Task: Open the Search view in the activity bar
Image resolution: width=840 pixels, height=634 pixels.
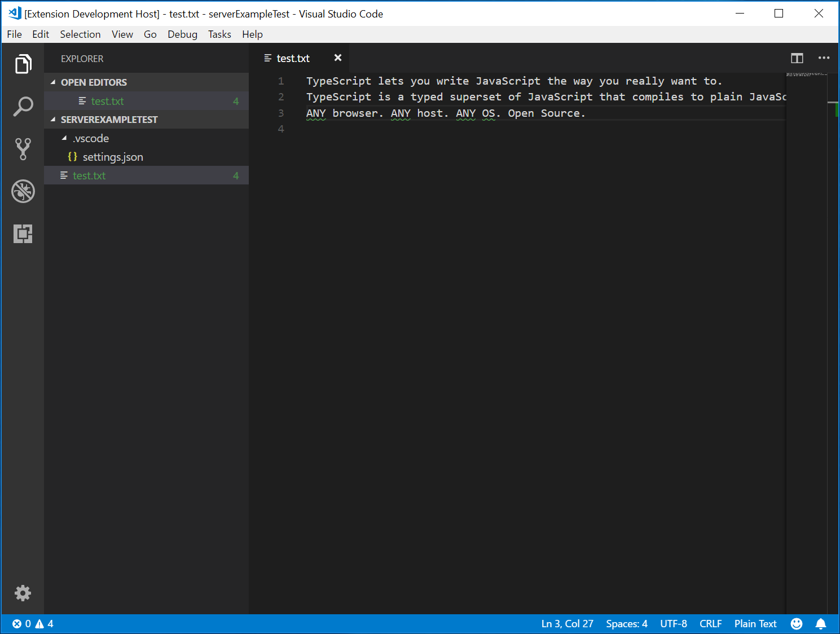Action: tap(23, 106)
